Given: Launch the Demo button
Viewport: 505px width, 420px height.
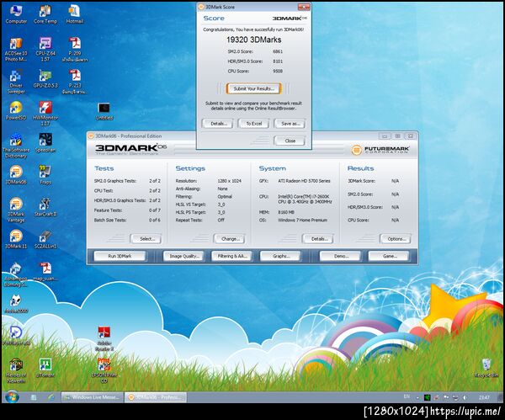Looking at the screenshot, I should (x=340, y=256).
